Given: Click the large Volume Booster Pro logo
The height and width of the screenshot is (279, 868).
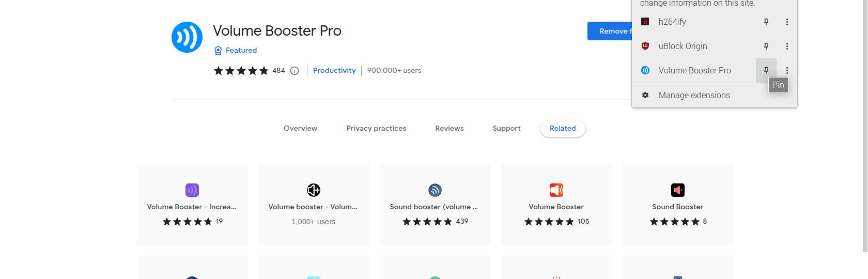Looking at the screenshot, I should pyautogui.click(x=187, y=37).
